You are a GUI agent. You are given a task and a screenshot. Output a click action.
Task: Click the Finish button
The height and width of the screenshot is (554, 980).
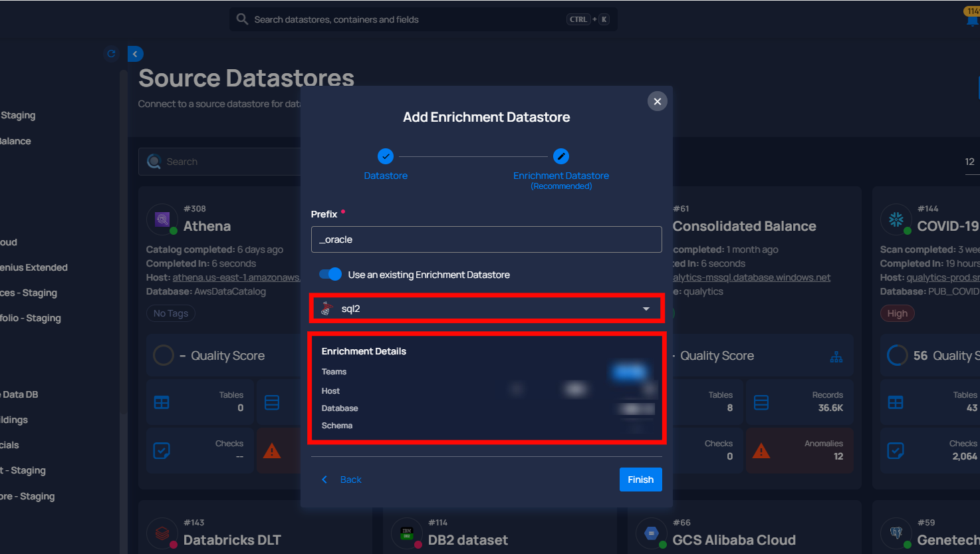pyautogui.click(x=640, y=480)
